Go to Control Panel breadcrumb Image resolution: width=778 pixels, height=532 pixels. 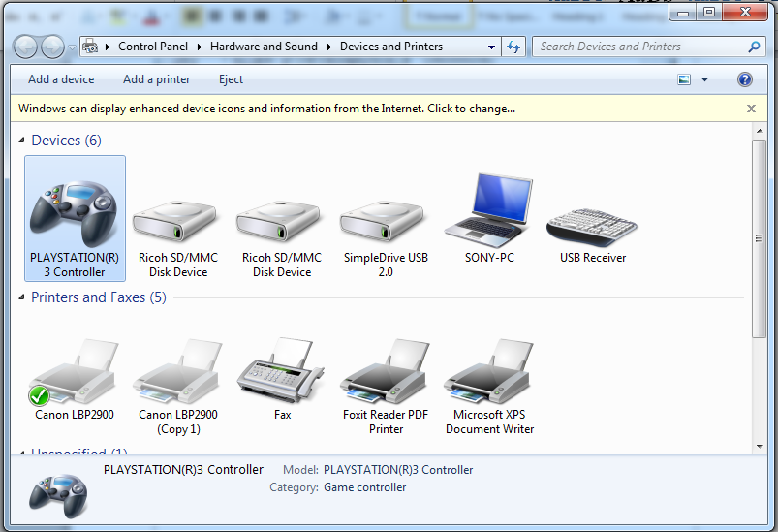(x=153, y=47)
